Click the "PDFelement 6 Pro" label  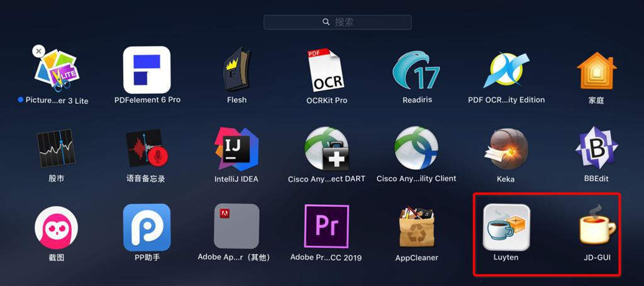[x=147, y=100]
